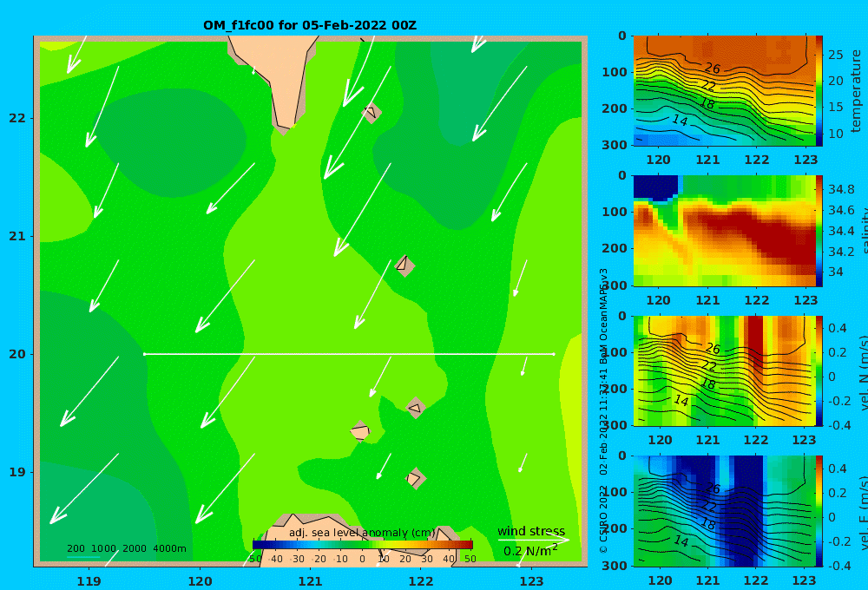Click the latitude tick label 22
This screenshot has width=868, height=590.
click(x=17, y=118)
